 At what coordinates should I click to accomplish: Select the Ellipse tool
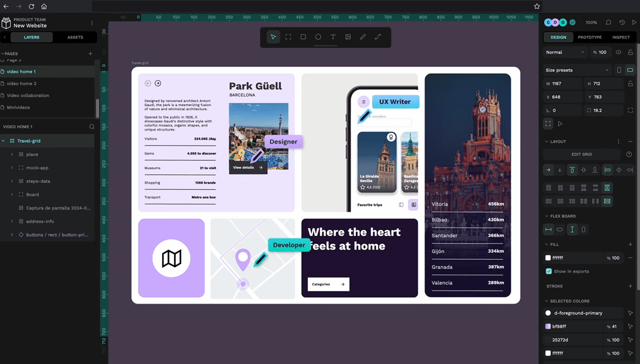tap(318, 37)
